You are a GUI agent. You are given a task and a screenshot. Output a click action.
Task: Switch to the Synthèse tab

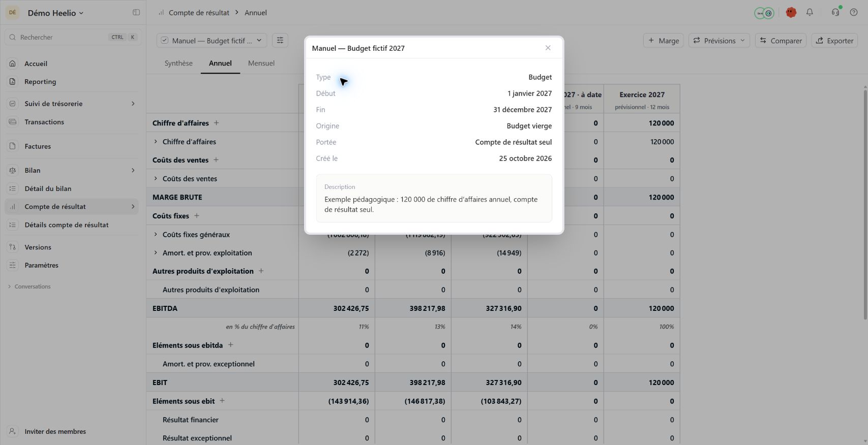(x=178, y=63)
